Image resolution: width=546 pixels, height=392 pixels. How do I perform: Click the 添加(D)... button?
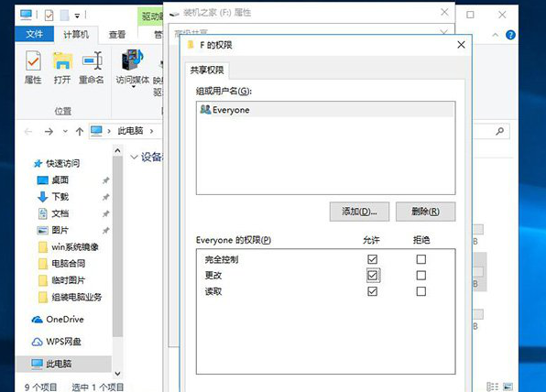tap(359, 212)
